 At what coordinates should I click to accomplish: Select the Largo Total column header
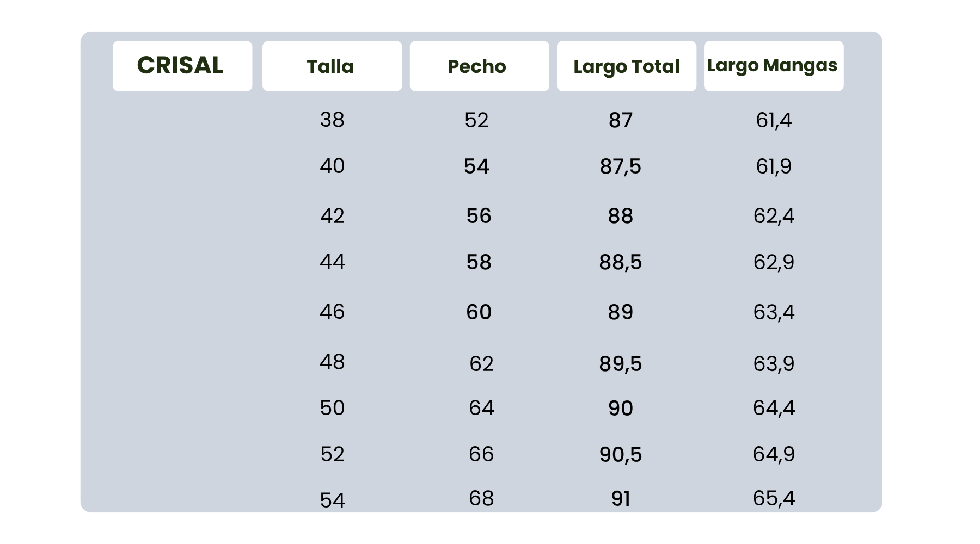tap(626, 66)
